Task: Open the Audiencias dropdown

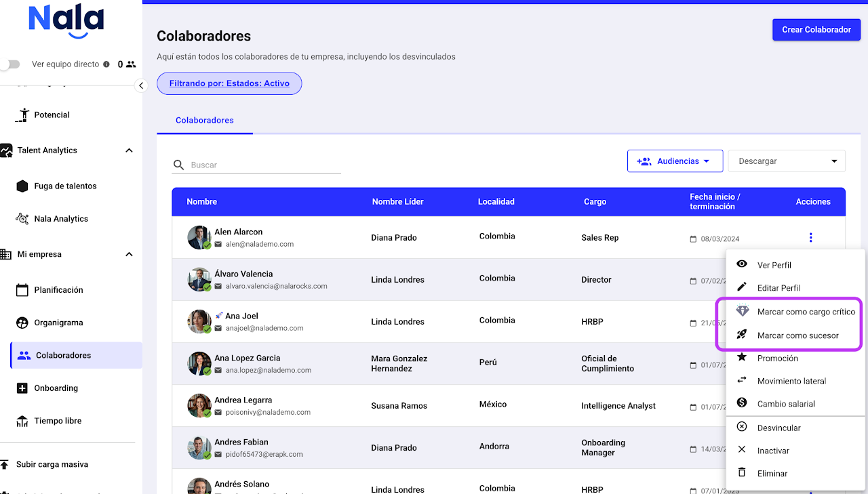Action: 675,161
